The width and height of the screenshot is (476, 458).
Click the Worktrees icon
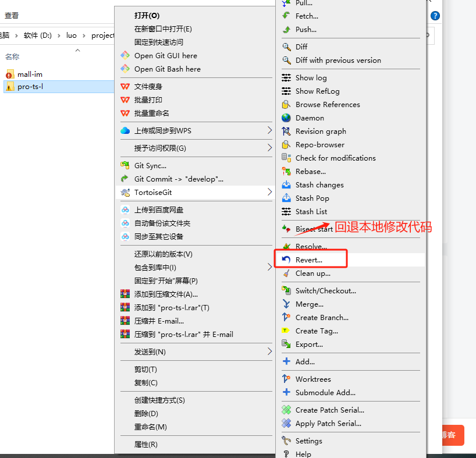click(x=286, y=379)
